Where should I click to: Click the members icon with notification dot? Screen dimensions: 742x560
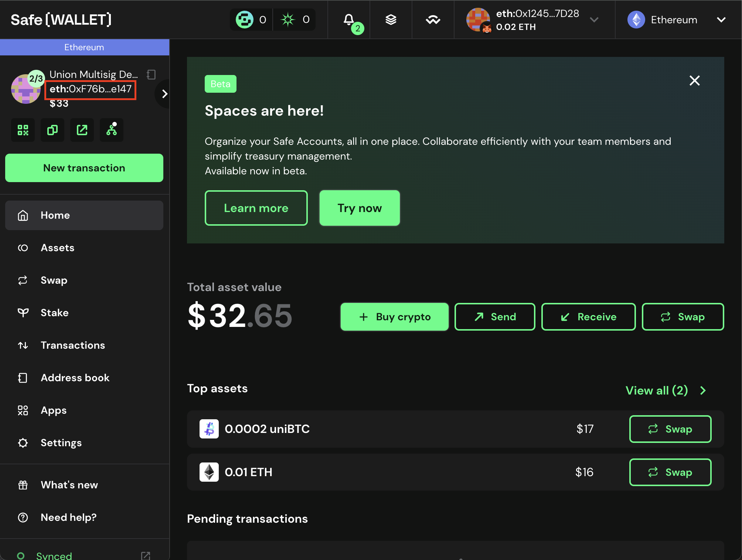(111, 130)
